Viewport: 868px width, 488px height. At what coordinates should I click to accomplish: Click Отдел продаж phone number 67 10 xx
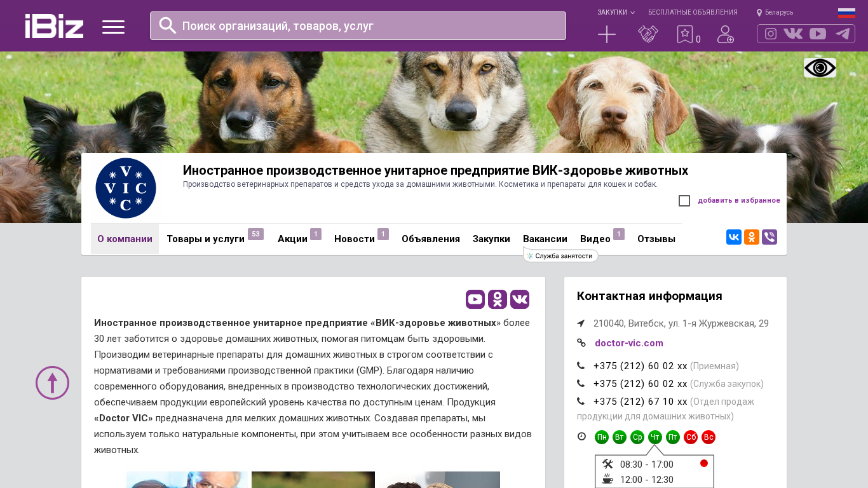pos(641,402)
